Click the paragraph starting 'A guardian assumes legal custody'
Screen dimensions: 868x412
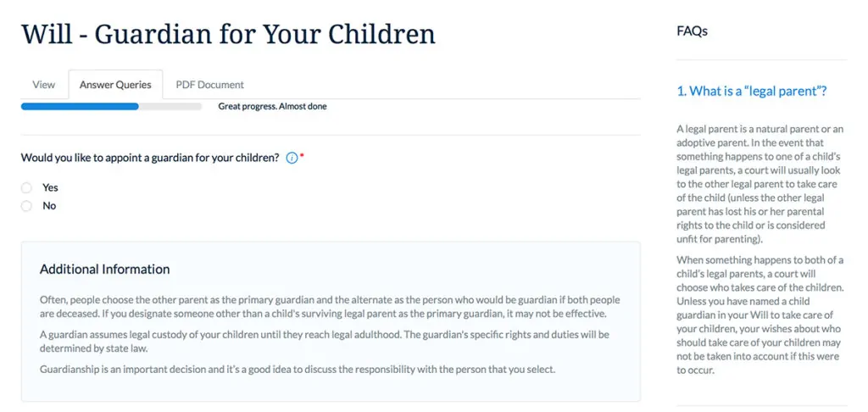click(325, 342)
